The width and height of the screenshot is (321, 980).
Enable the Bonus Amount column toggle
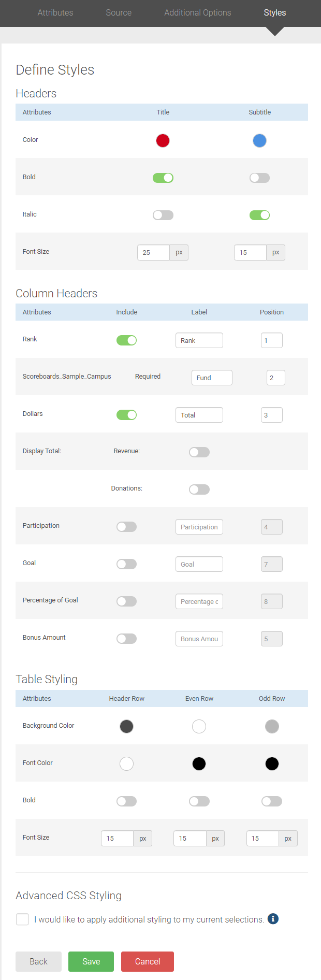pyautogui.click(x=126, y=638)
